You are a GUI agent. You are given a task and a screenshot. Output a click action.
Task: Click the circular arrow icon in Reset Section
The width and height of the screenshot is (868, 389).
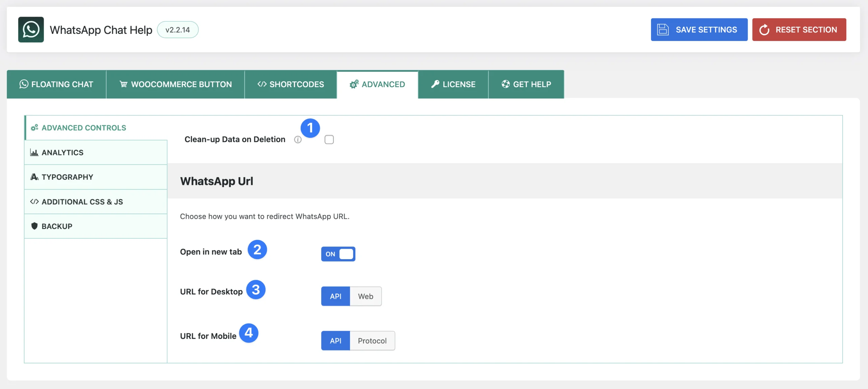coord(764,30)
